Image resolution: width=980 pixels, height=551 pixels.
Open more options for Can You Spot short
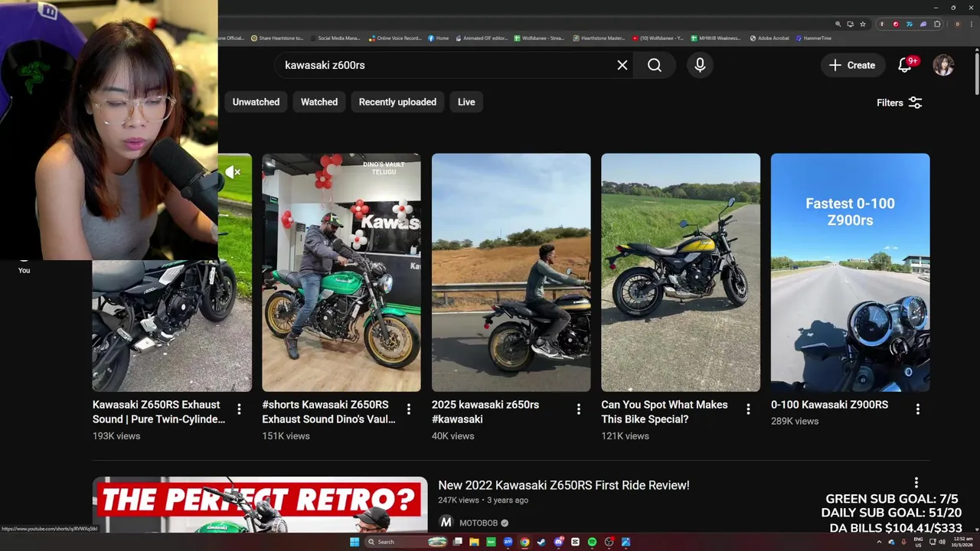[748, 409]
